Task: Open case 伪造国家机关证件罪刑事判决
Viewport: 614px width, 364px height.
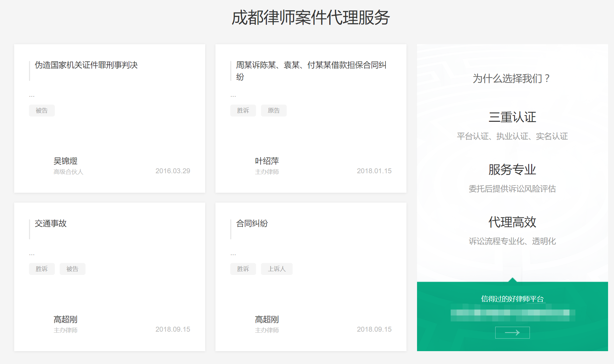Action: tap(86, 65)
